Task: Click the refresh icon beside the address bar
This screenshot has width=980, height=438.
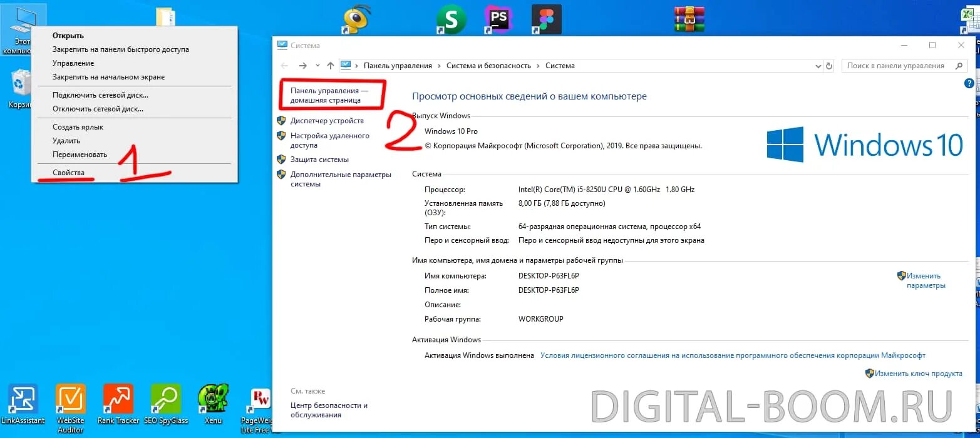Action: point(830,66)
